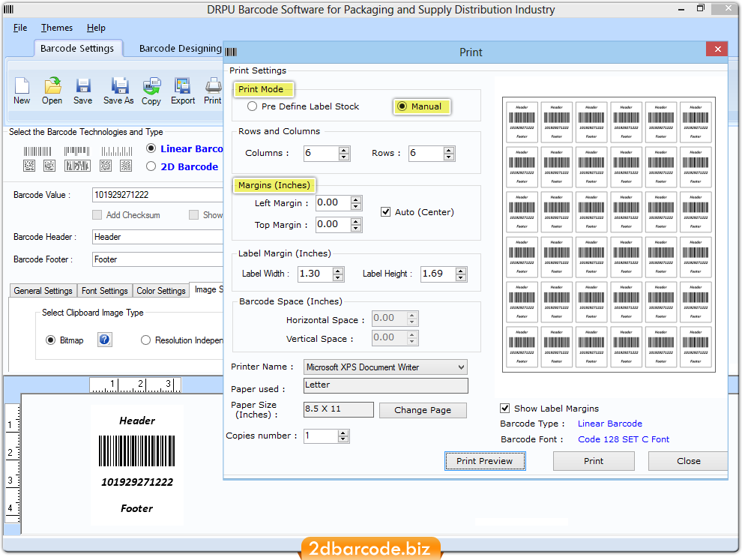The height and width of the screenshot is (560, 742).
Task: Decrease the Rows spinner value
Action: pyautogui.click(x=449, y=157)
